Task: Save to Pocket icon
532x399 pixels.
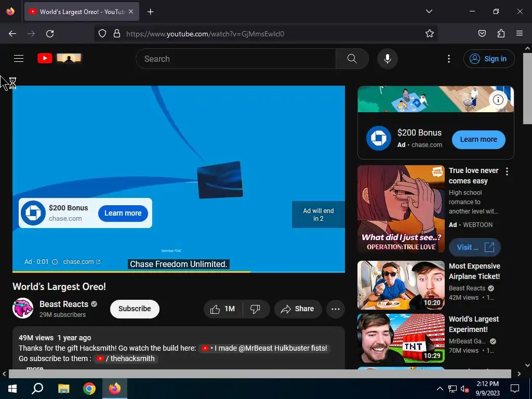Action: click(482, 34)
